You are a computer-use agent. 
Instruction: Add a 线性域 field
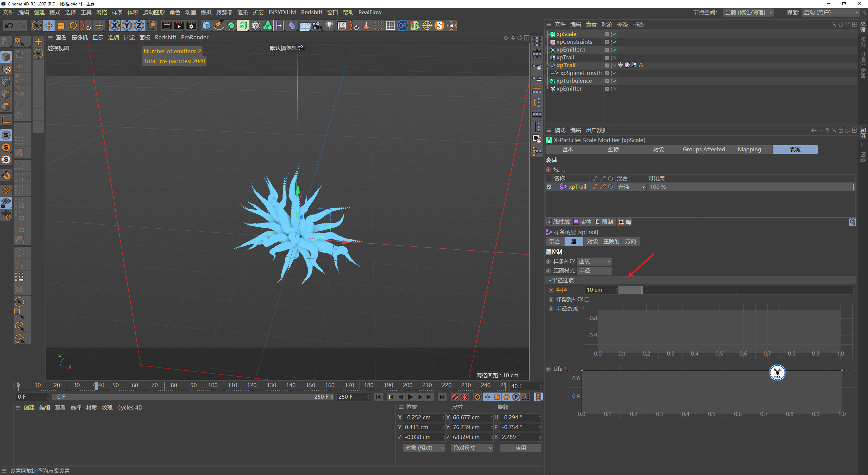point(558,222)
